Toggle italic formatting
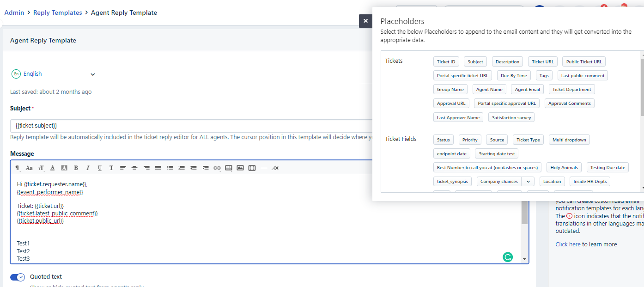 88,168
